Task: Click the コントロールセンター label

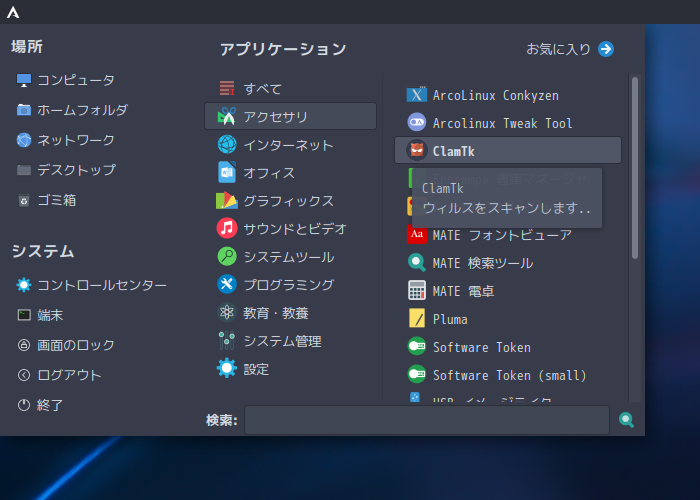Action: 102,285
